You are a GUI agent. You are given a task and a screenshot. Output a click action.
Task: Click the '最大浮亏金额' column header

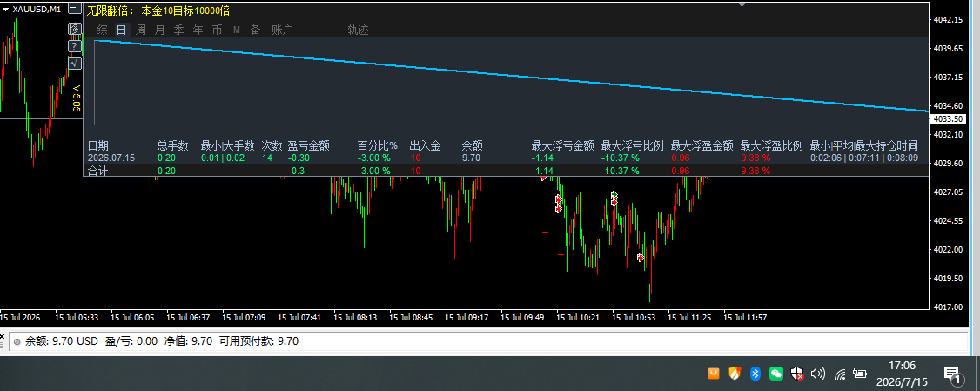pyautogui.click(x=562, y=145)
